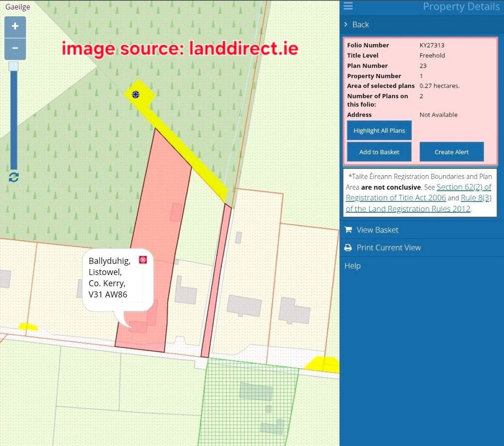Open the Help menu item
This screenshot has width=504, height=446.
(x=352, y=266)
